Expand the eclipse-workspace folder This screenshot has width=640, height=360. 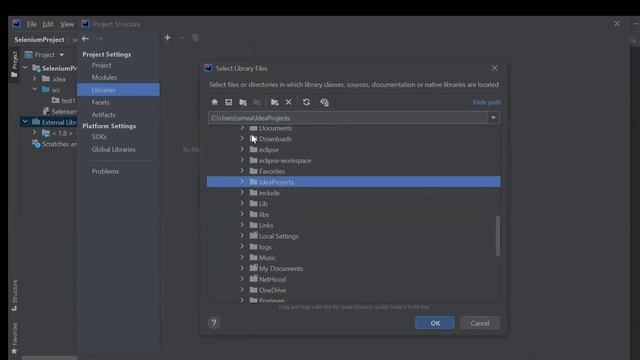(x=242, y=160)
